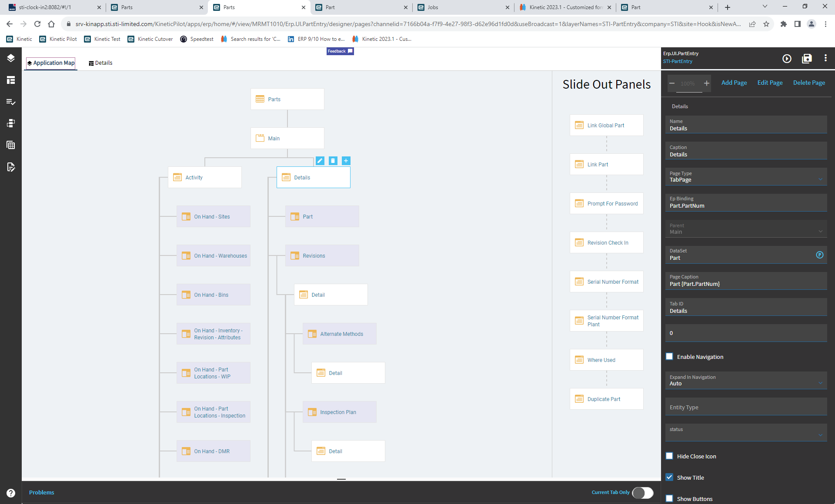Click trash delete icon above Details node
The height and width of the screenshot is (504, 835).
point(333,161)
